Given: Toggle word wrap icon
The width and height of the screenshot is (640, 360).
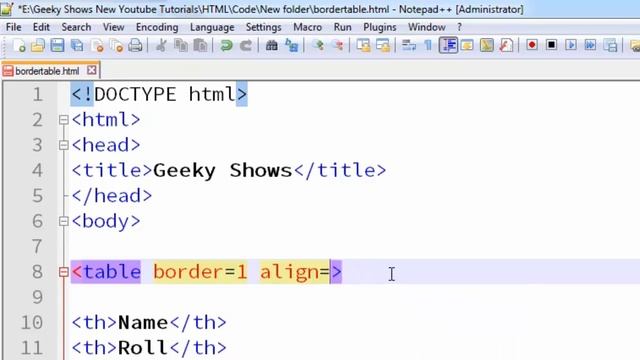Looking at the screenshot, I should click(409, 45).
